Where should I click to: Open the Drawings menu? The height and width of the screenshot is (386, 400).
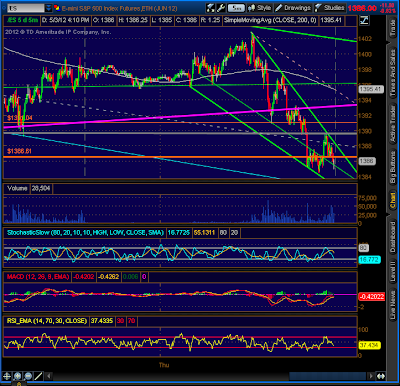(x=293, y=8)
